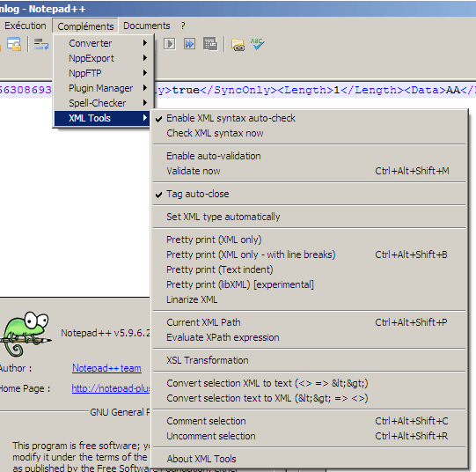This screenshot has height=472, width=476.
Task: Choose Current XML Path
Action: pos(310,322)
